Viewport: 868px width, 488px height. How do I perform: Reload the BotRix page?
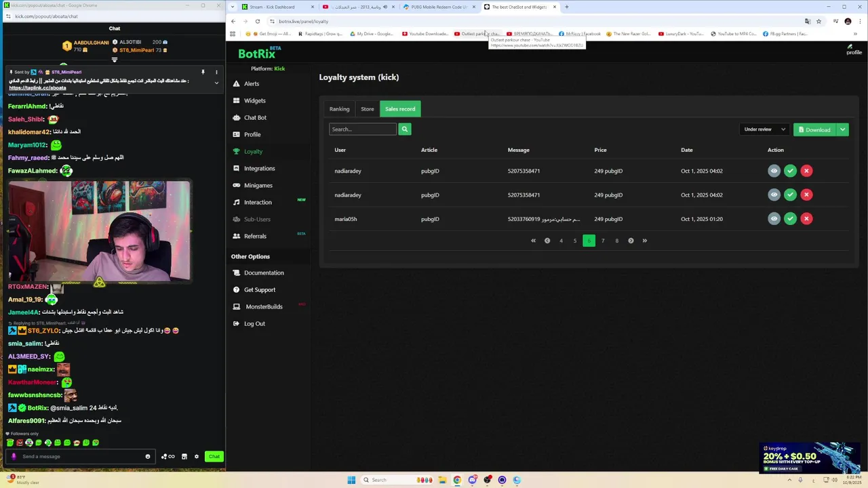(258, 21)
